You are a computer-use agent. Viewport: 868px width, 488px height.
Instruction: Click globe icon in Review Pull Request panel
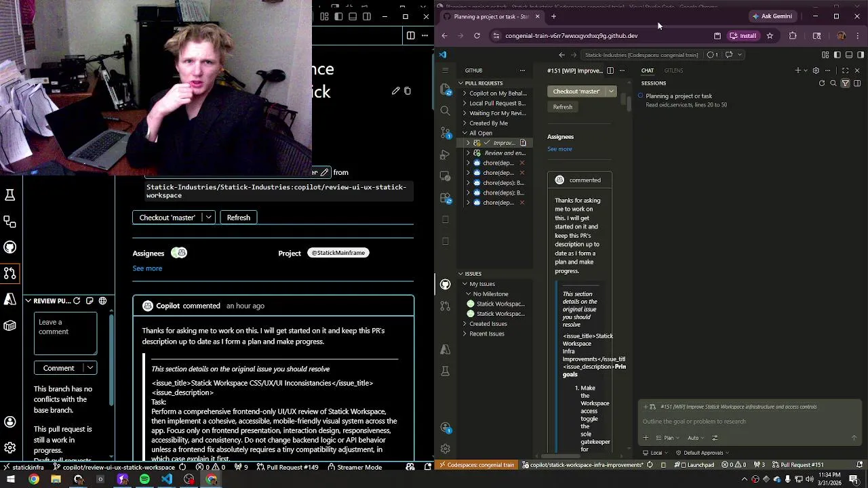pyautogui.click(x=102, y=301)
